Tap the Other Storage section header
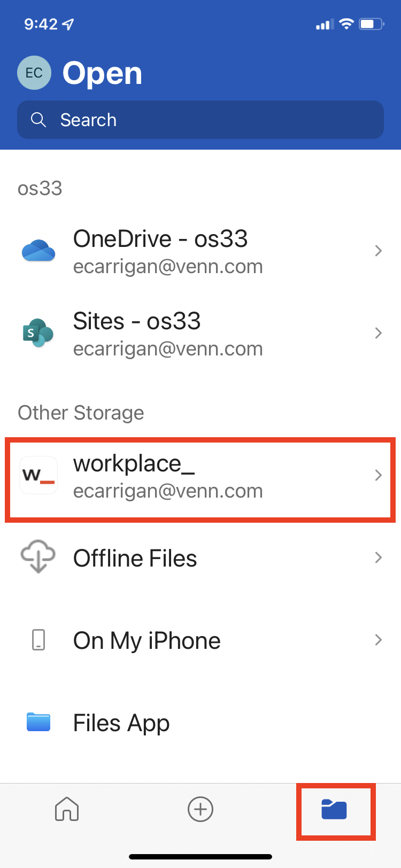 tap(81, 413)
